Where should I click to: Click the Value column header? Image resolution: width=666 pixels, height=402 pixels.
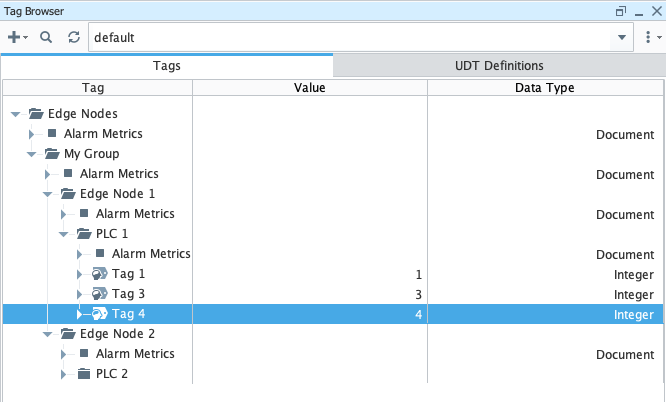pos(309,88)
